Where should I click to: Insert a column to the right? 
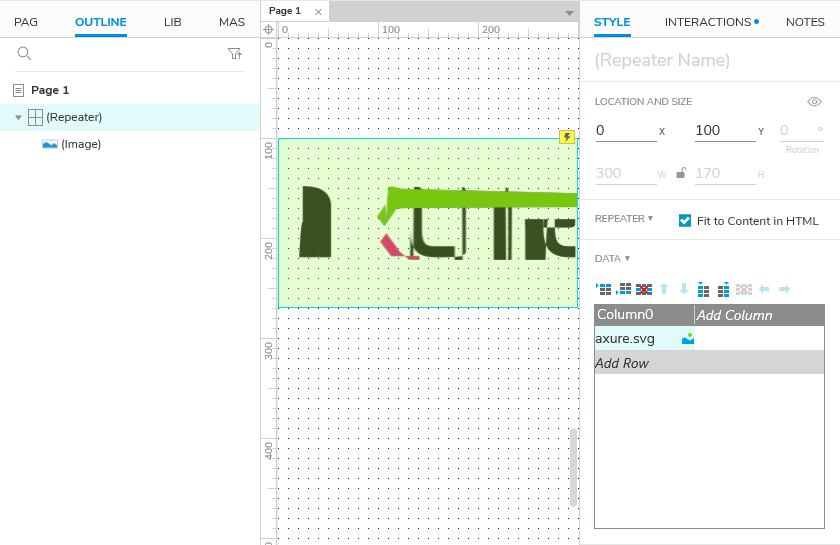[x=723, y=289]
